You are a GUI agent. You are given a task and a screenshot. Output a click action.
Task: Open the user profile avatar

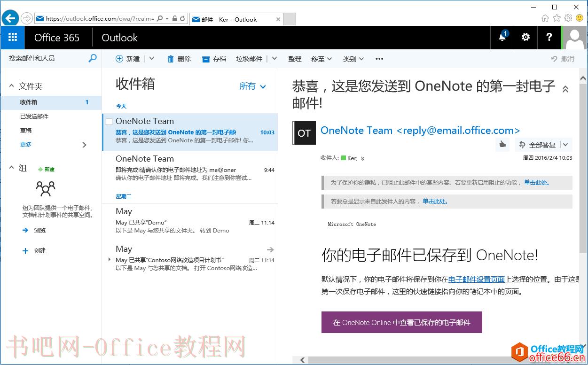(x=575, y=38)
